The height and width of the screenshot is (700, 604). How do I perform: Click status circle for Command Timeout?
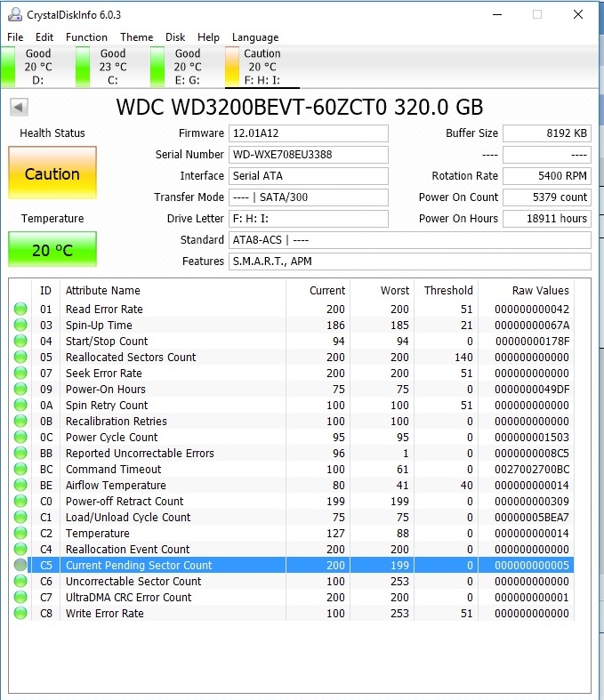[20, 470]
